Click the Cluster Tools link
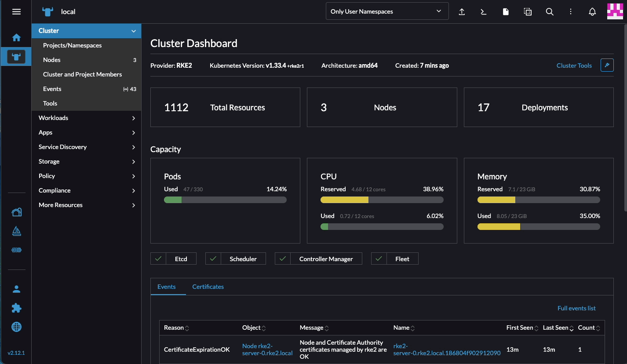Screen dimensions: 627x364 (x=574, y=66)
